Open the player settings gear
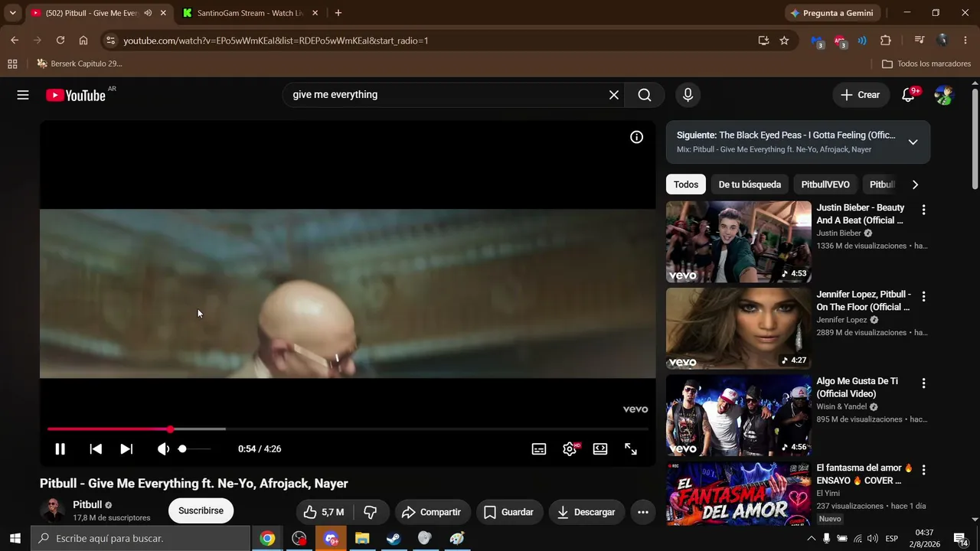980x551 pixels. coord(570,449)
